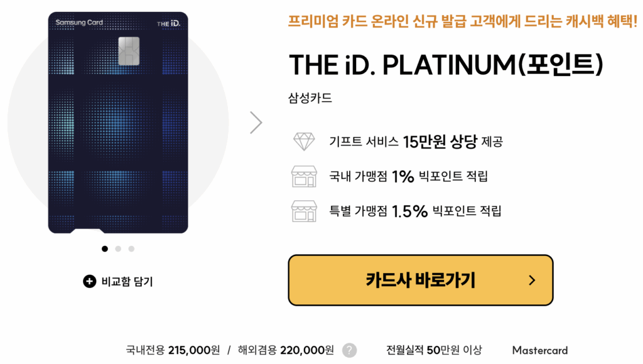The height and width of the screenshot is (364, 643).
Task: Select the second carousel dot
Action: tap(118, 249)
